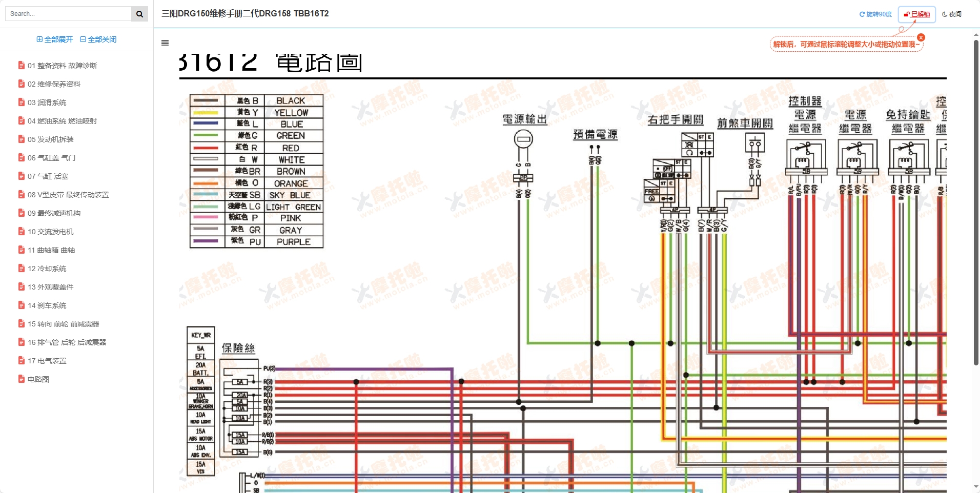Click the 電源輸出 label in diagram
The height and width of the screenshot is (493, 980).
tap(524, 119)
